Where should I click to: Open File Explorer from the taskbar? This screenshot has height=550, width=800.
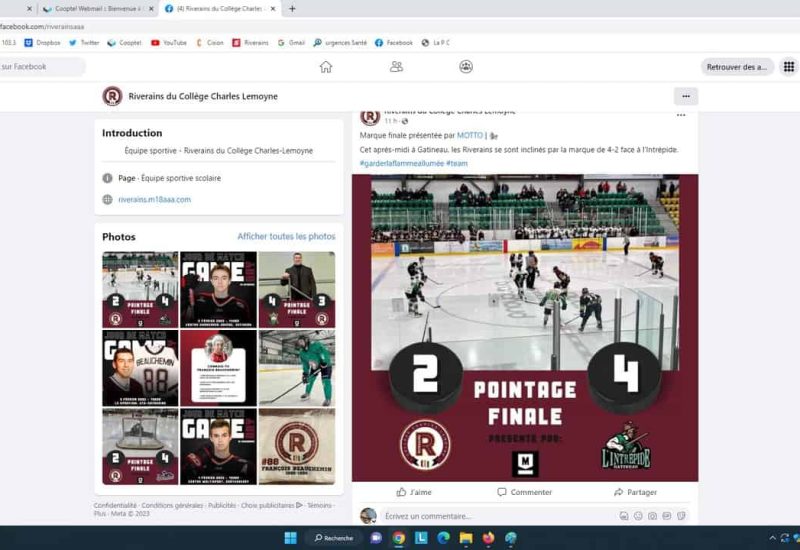point(465,538)
